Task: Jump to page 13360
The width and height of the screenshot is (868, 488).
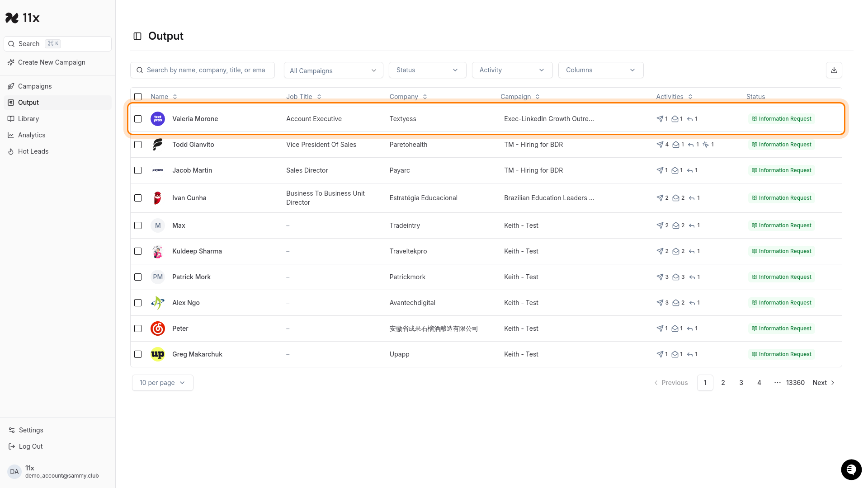Action: tap(795, 383)
